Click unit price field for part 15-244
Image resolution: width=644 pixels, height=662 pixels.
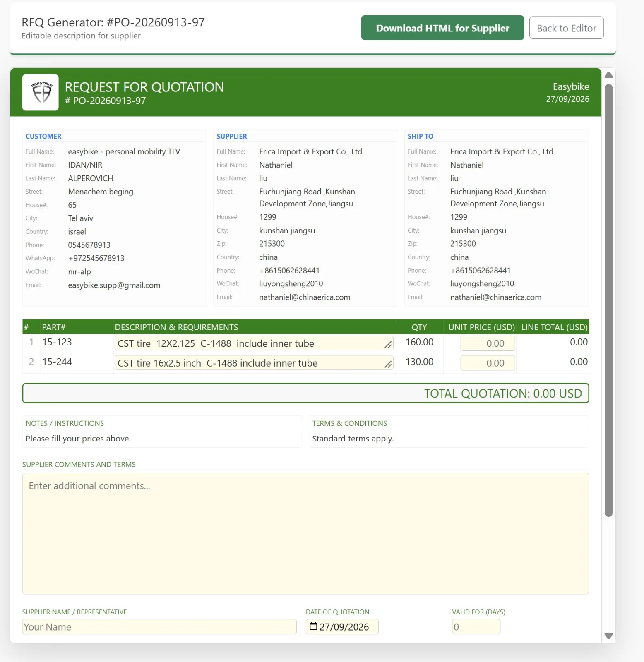click(x=488, y=363)
